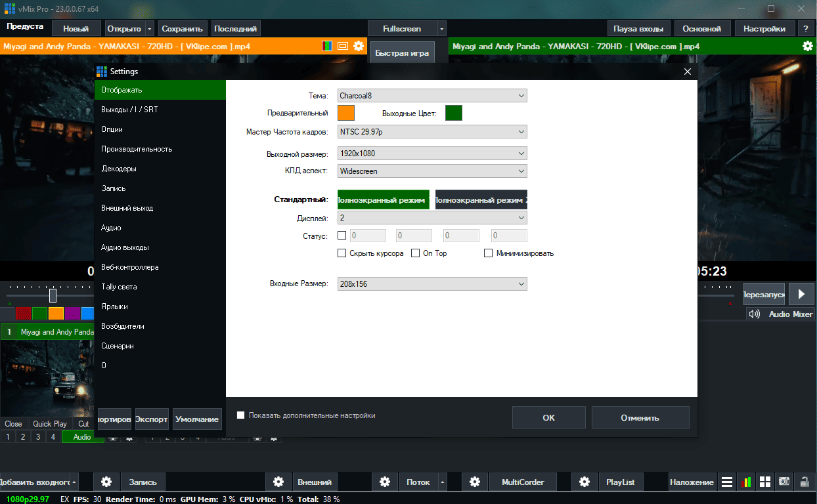
Task: Open the Дисплей dropdown
Action: (432, 218)
